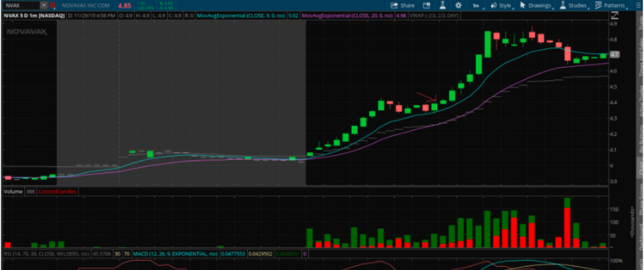Click the RSI value 45.5706
Screen dimensions: 644x270
point(102,254)
